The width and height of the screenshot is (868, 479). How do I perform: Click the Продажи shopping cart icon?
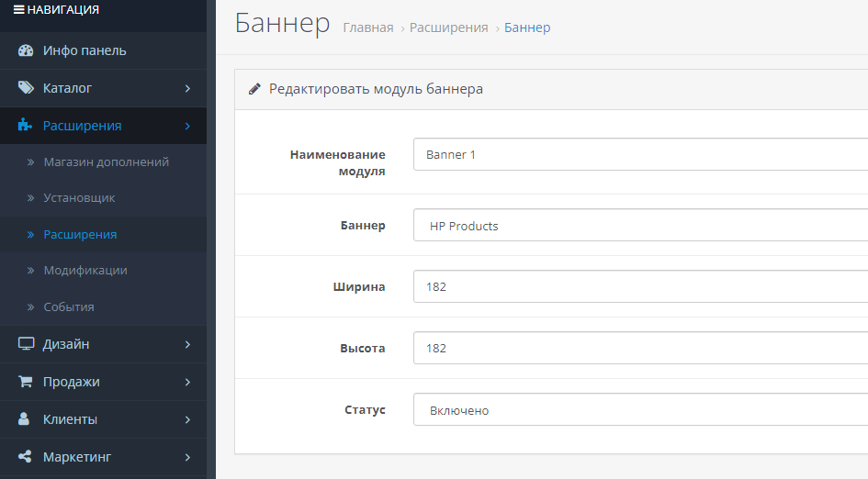(x=25, y=381)
